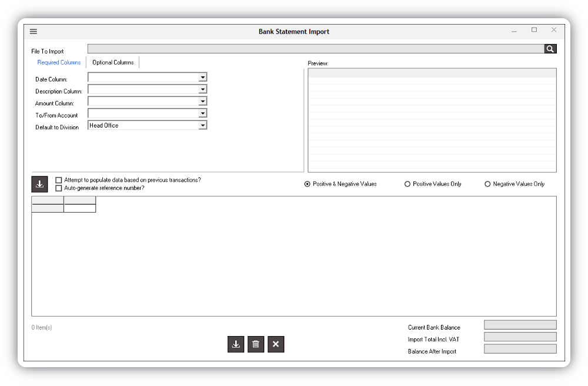This screenshot has height=386, width=588.
Task: Select Negative Values Only option
Action: [x=487, y=184]
